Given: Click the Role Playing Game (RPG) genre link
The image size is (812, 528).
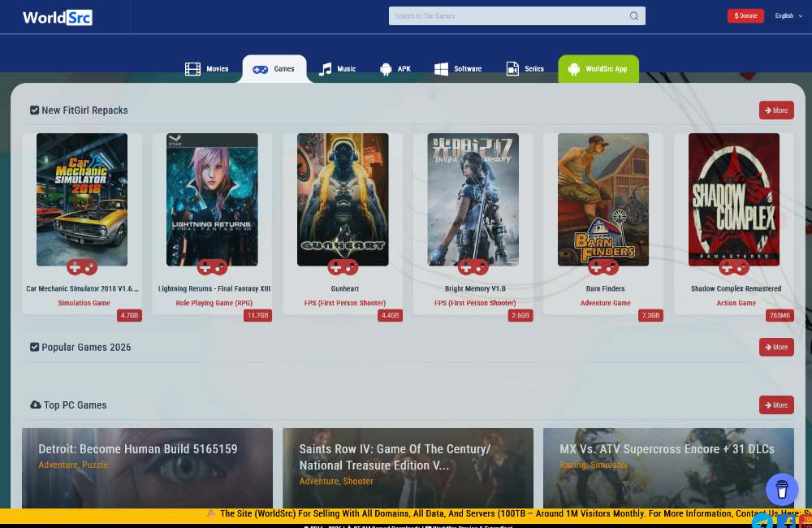Looking at the screenshot, I should pos(214,303).
